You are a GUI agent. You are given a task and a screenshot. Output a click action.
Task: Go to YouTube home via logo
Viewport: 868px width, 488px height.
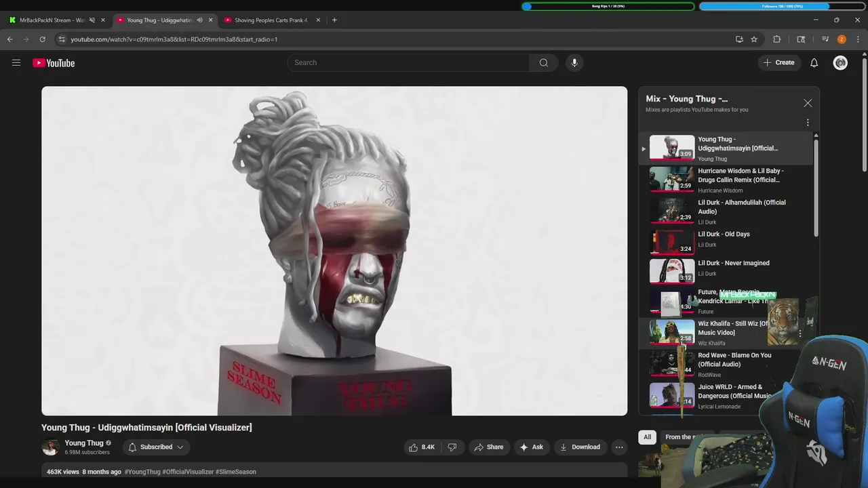54,63
